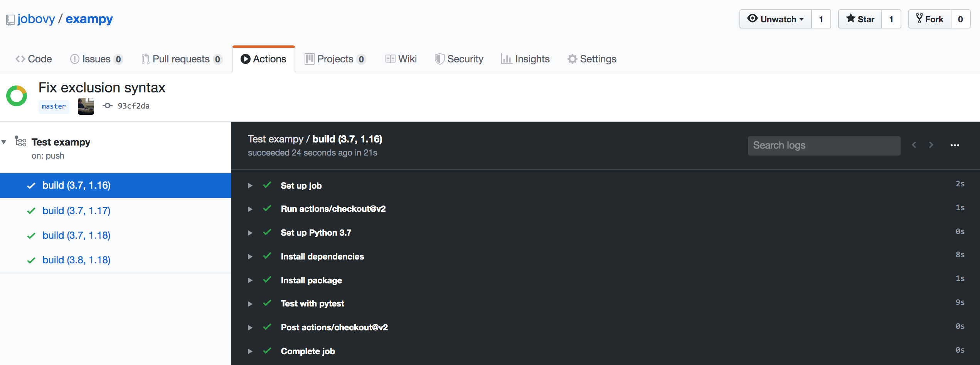Click the master branch label

click(x=54, y=106)
